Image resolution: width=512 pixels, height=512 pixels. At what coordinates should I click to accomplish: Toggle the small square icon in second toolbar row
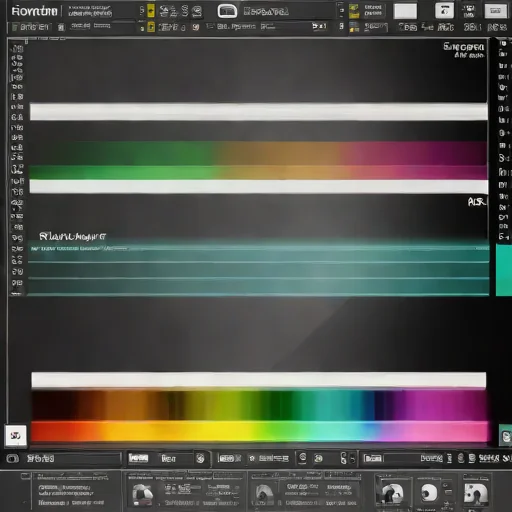[61, 27]
